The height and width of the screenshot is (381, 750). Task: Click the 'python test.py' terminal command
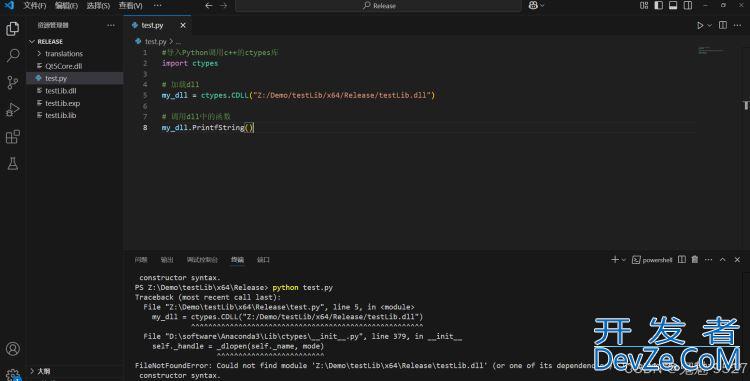pos(302,287)
